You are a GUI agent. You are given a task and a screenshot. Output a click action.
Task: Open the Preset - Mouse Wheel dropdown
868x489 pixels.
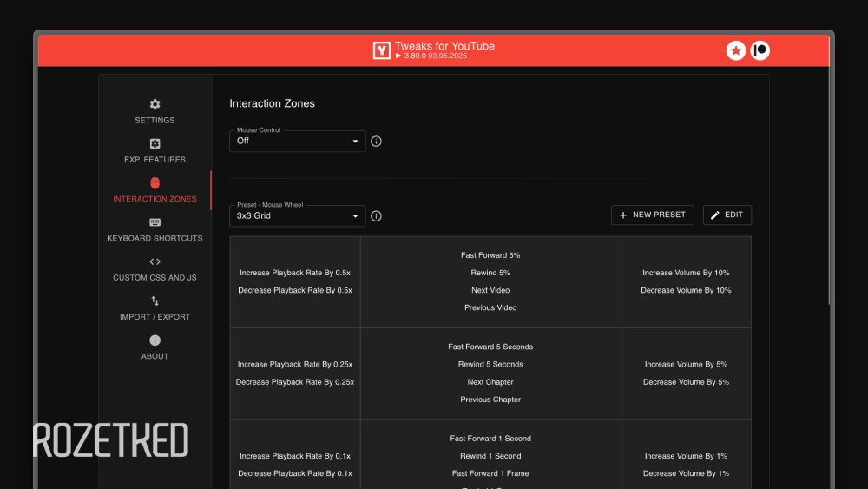pyautogui.click(x=297, y=215)
